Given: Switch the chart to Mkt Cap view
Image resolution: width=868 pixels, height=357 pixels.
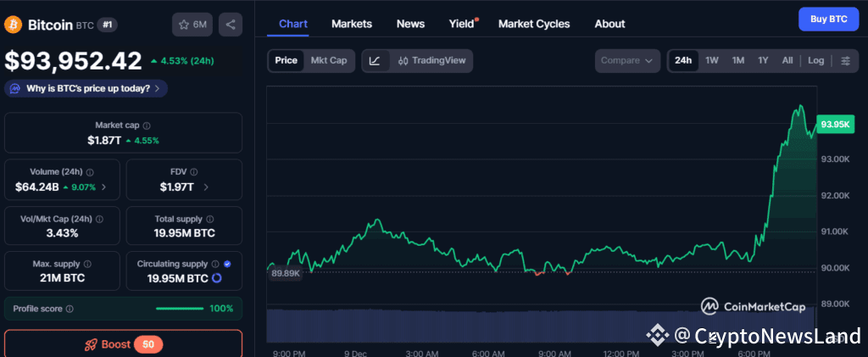Looking at the screenshot, I should coord(329,61).
